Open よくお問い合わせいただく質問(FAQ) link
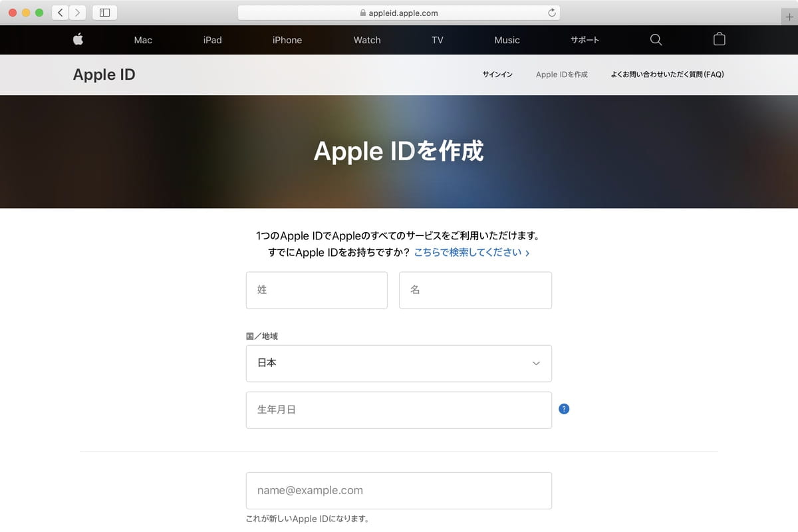Screen dimensions: 798x532 click(667, 74)
